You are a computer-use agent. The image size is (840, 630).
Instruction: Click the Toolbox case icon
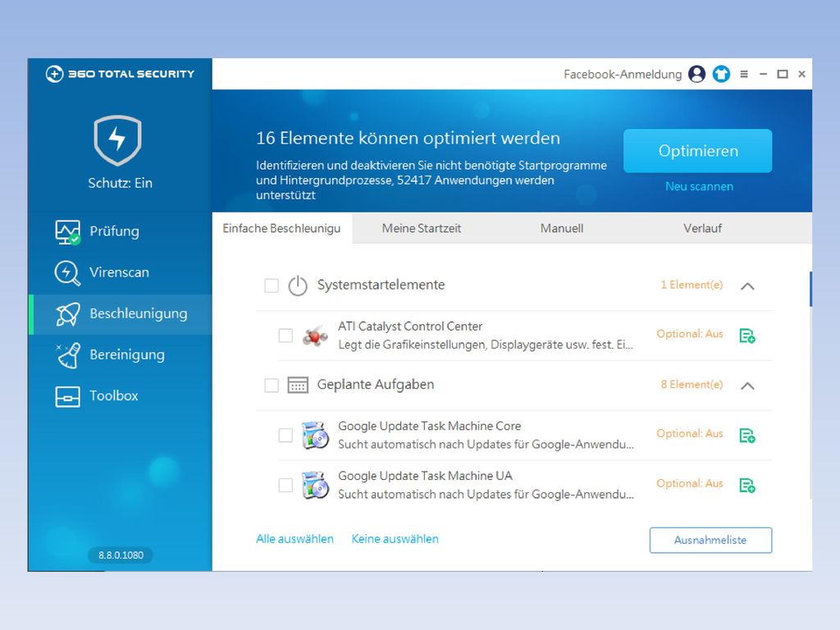click(67, 397)
